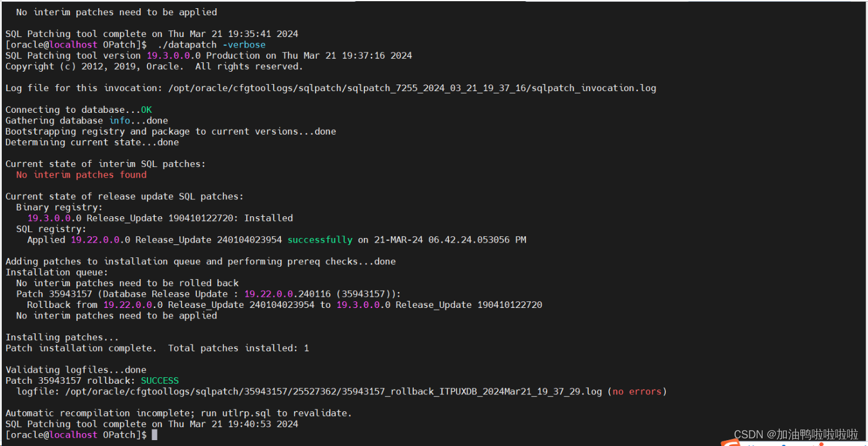Screen dimensions: 868x446
Task: Click 'Current state of interim SQL patches:' heading
Action: (105, 164)
